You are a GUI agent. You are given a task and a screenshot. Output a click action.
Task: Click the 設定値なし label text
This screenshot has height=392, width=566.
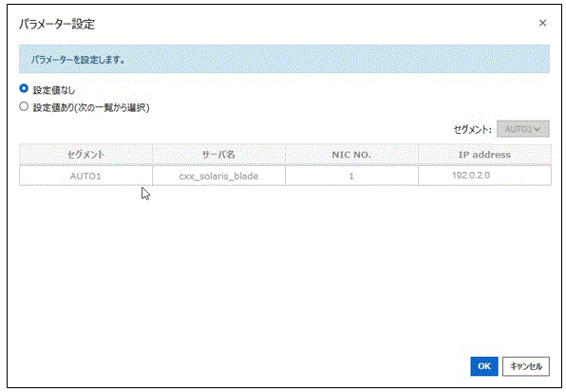point(54,90)
